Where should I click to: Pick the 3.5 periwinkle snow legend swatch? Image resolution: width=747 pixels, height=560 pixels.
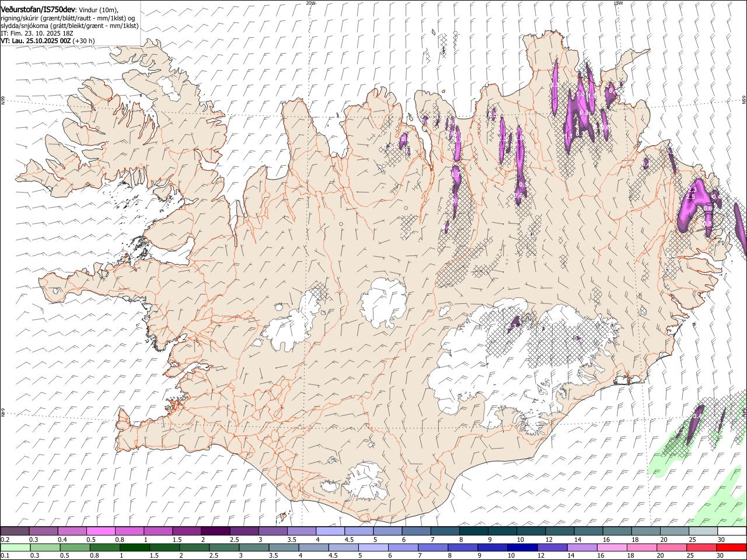click(x=301, y=531)
